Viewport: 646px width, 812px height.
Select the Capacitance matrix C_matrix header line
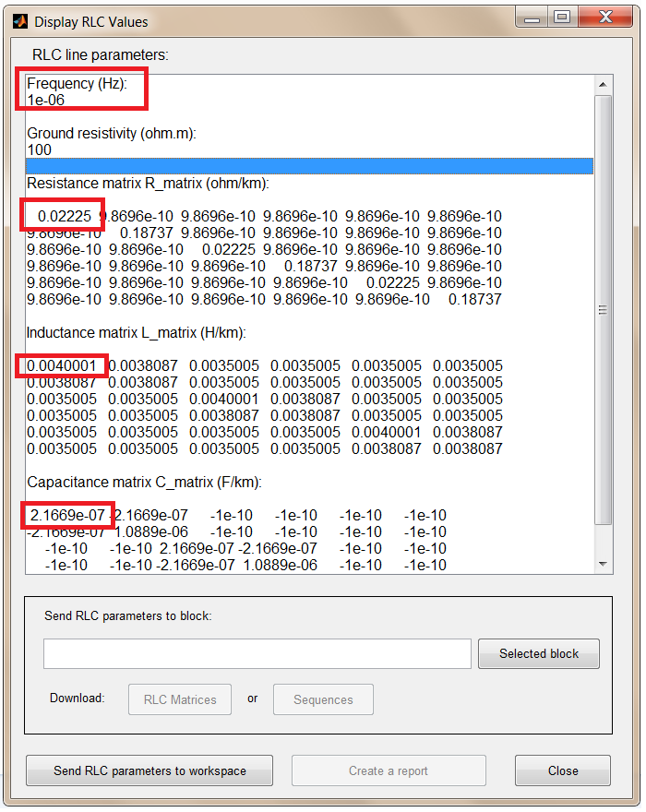pos(144,482)
